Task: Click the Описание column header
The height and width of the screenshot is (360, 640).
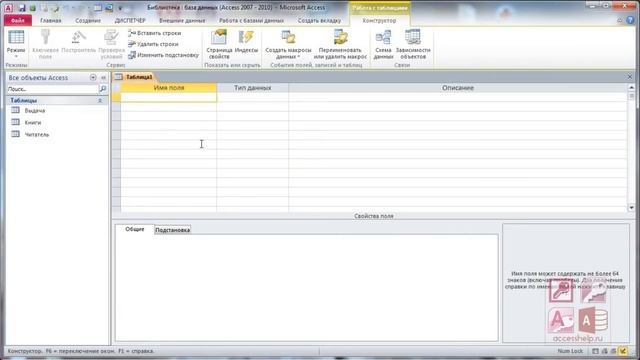Action: point(458,88)
